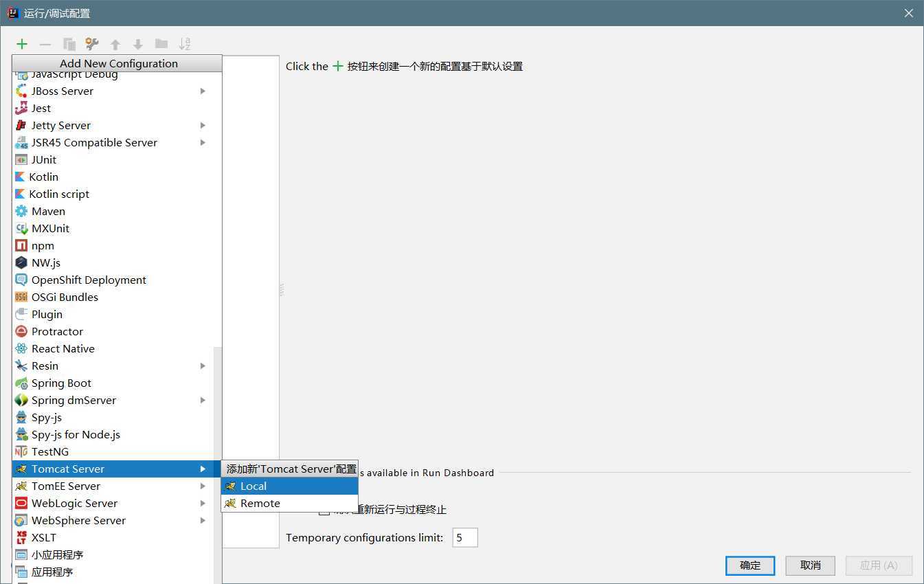Click the Copy Configuration toolbar icon
This screenshot has width=924, height=584.
(69, 44)
